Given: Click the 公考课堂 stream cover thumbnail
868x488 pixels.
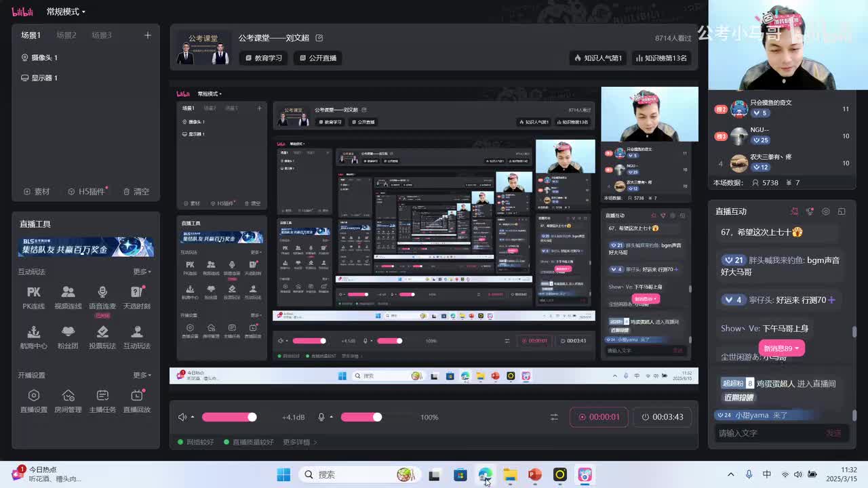Looking at the screenshot, I should [x=203, y=48].
